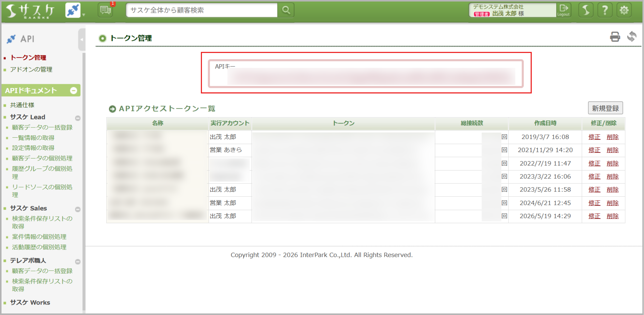
Task: Click the 新規登録 button
Action: 605,108
